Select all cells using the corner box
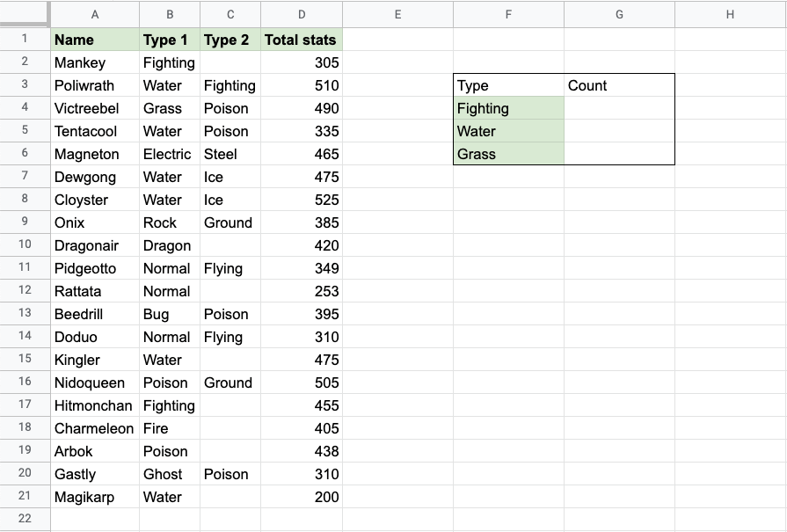The width and height of the screenshot is (787, 532). point(25,14)
